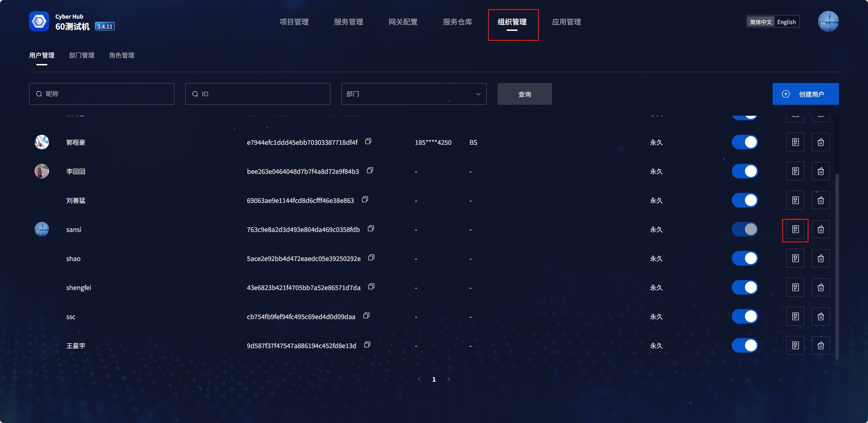Open the 服务管理 menu
Viewport: 868px width, 423px height.
[x=348, y=22]
